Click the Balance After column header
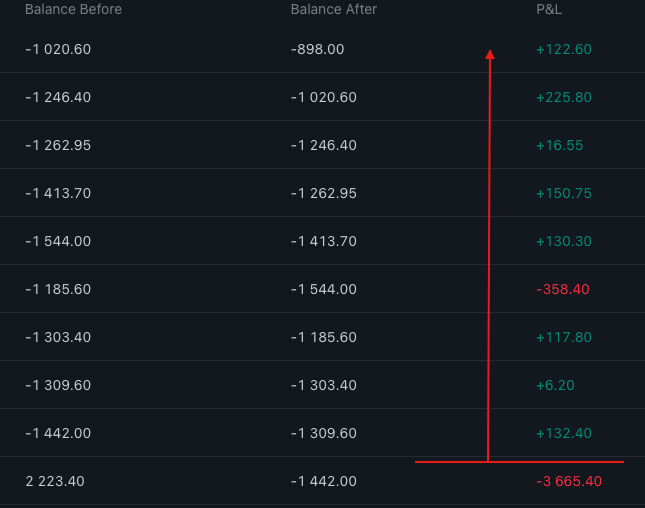645x508 pixels. click(x=333, y=9)
